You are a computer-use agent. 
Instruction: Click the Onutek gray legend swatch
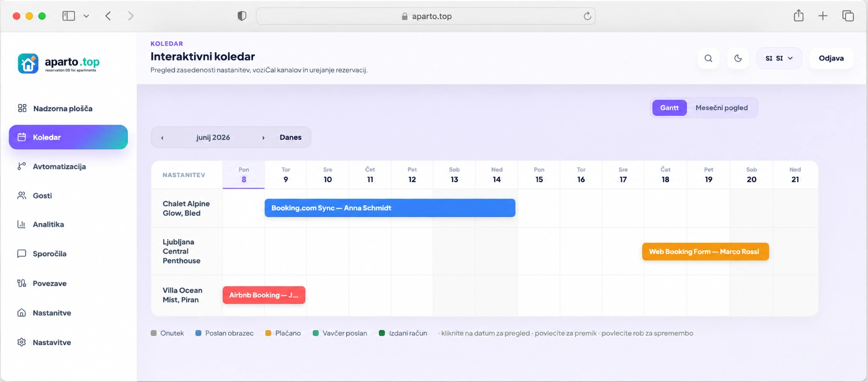(x=154, y=333)
